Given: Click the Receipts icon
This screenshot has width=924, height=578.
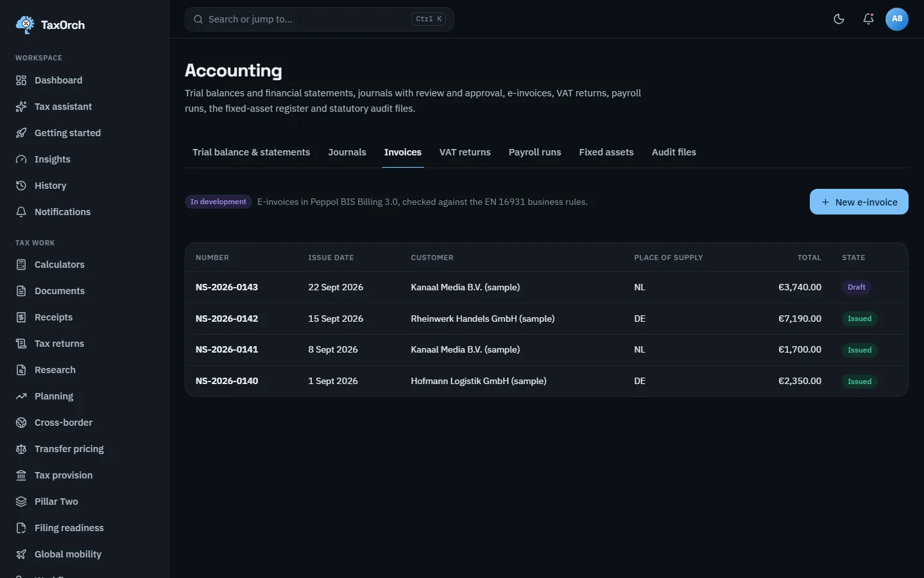Looking at the screenshot, I should click(x=21, y=317).
